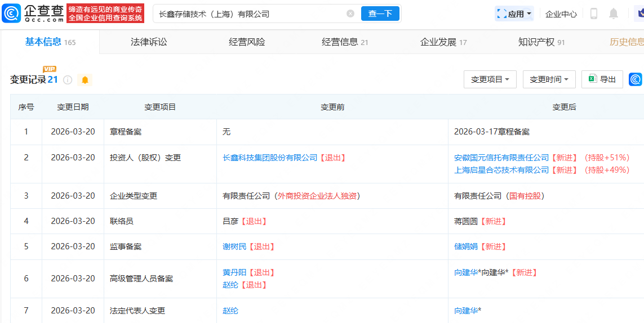Open the 变更项目 filter dropdown
Screen dimensions: 644x323
(490, 79)
